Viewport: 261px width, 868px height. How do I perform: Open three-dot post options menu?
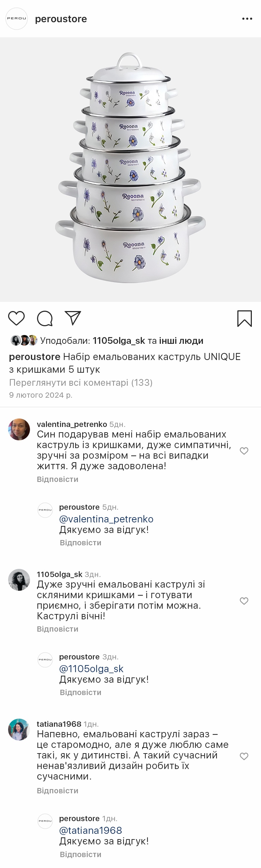[247, 19]
